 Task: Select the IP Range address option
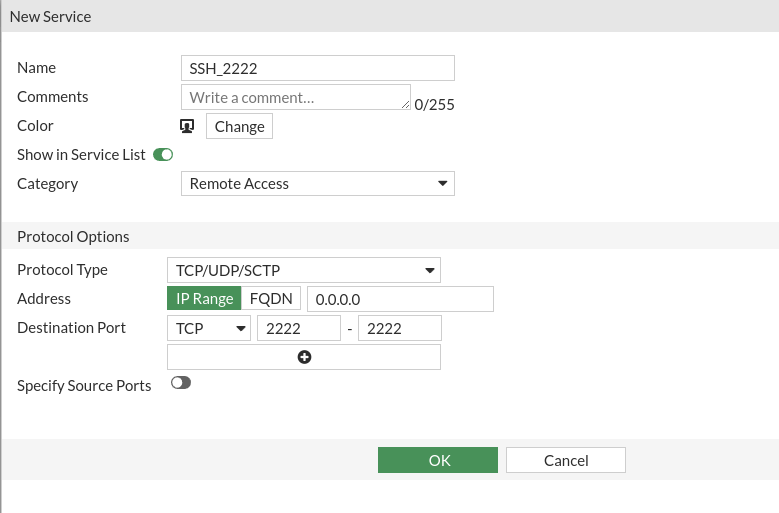pyautogui.click(x=204, y=298)
